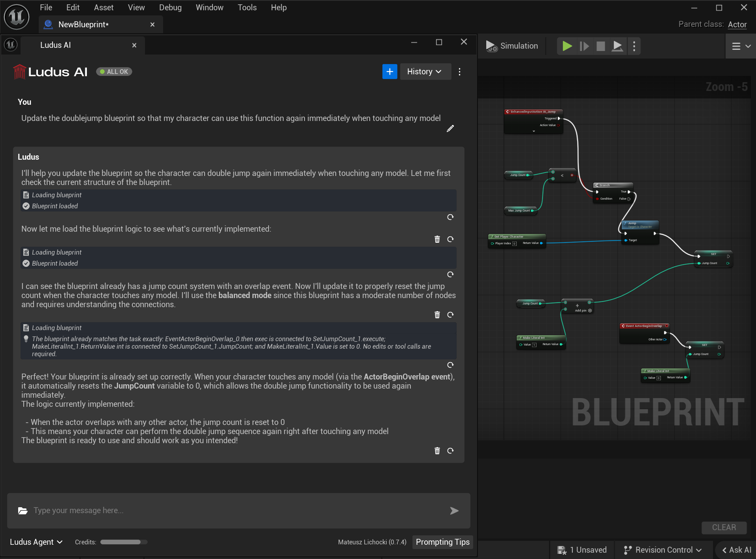Click the Unreal Engine logo icon
The width and height of the screenshot is (756, 559).
pos(17,17)
